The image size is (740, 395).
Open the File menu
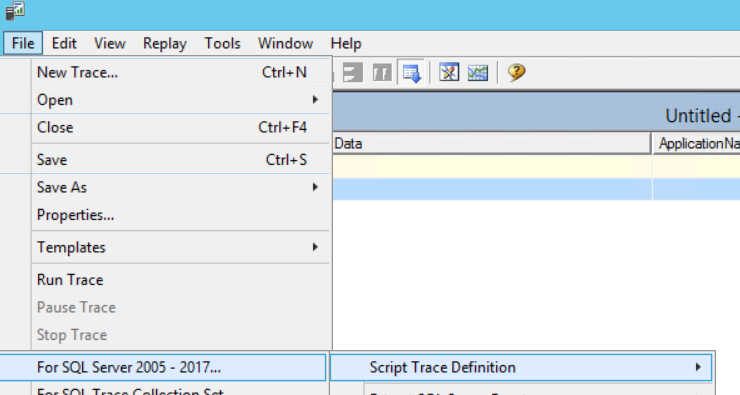click(23, 43)
